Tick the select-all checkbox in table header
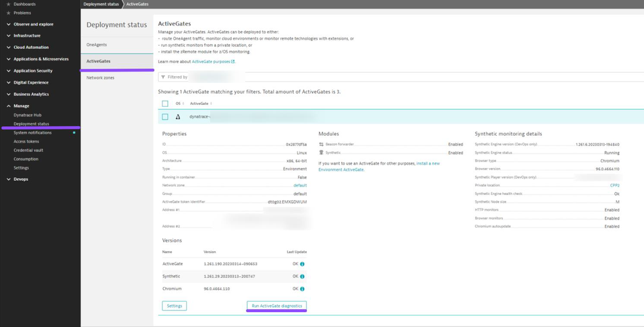The height and width of the screenshot is (327, 644). pyautogui.click(x=165, y=104)
